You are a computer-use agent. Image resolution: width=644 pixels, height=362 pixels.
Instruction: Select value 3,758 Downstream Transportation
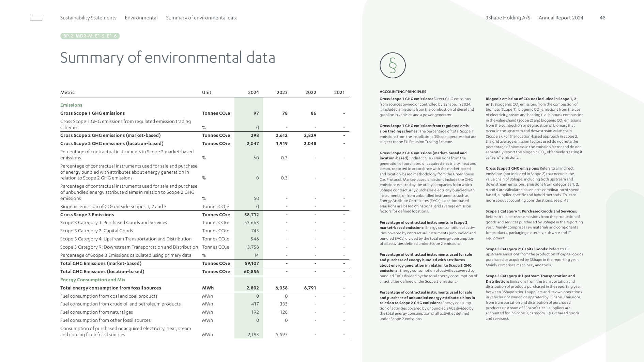point(253,247)
